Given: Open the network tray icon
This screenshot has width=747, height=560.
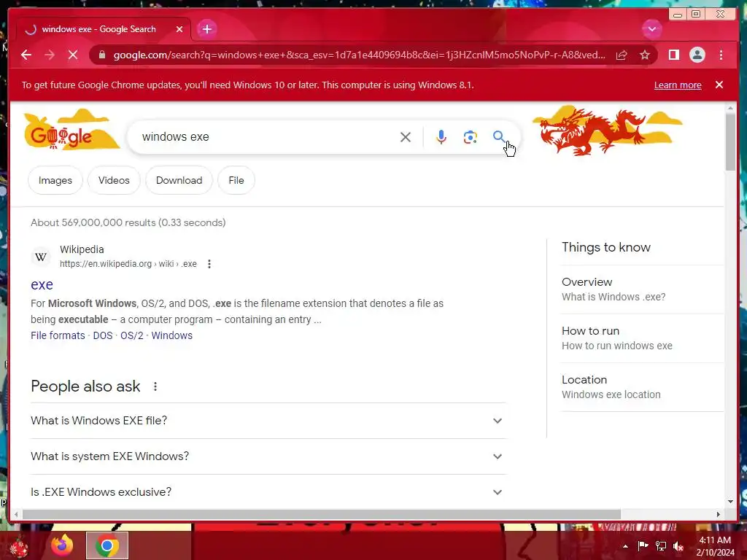Looking at the screenshot, I should tap(661, 546).
